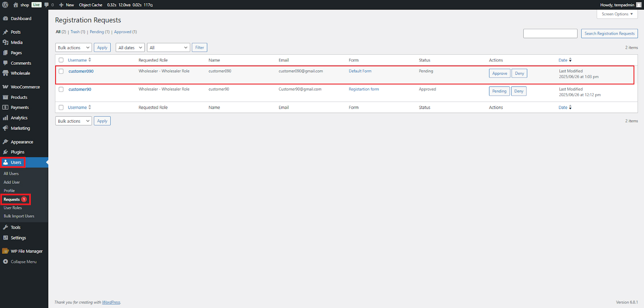This screenshot has height=308, width=644.
Task: Sort by Username arrows in table header
Action: click(x=90, y=60)
